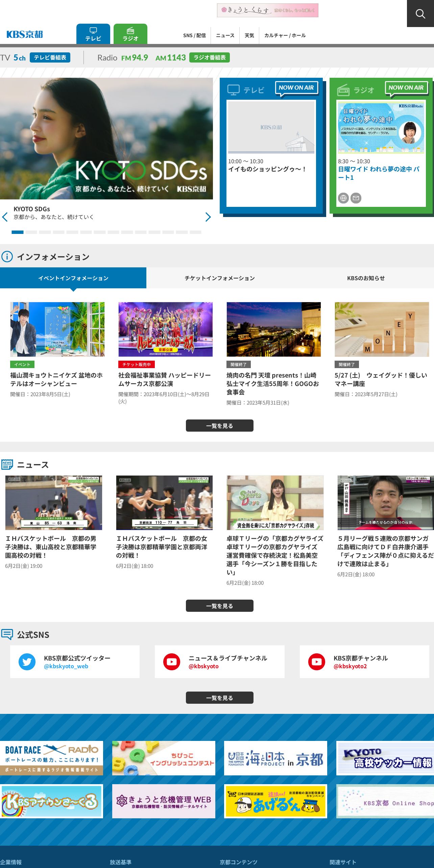The height and width of the screenshot is (868, 434).
Task: Open the KBSアナウンさ〜くる banner
Action: [51, 801]
